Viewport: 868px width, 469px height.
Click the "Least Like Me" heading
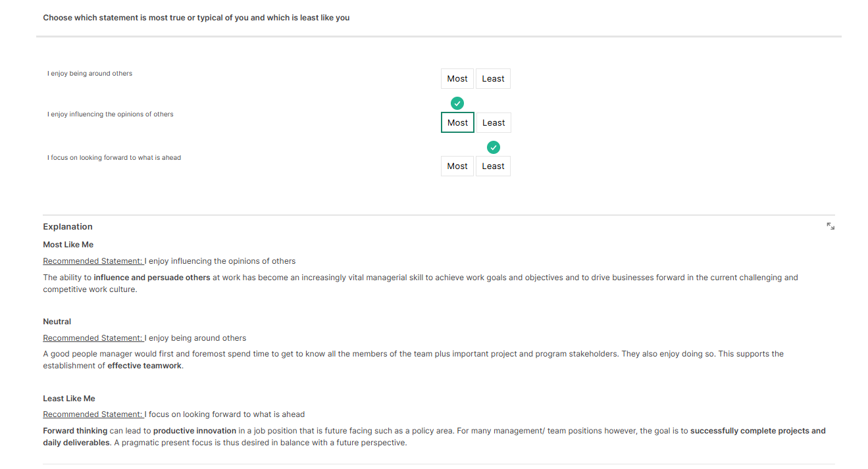[69, 399]
